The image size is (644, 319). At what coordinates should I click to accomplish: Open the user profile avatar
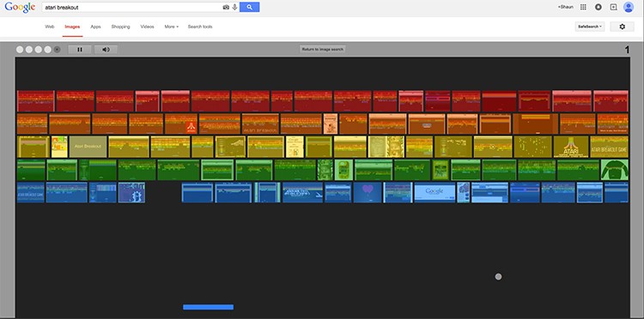(629, 7)
